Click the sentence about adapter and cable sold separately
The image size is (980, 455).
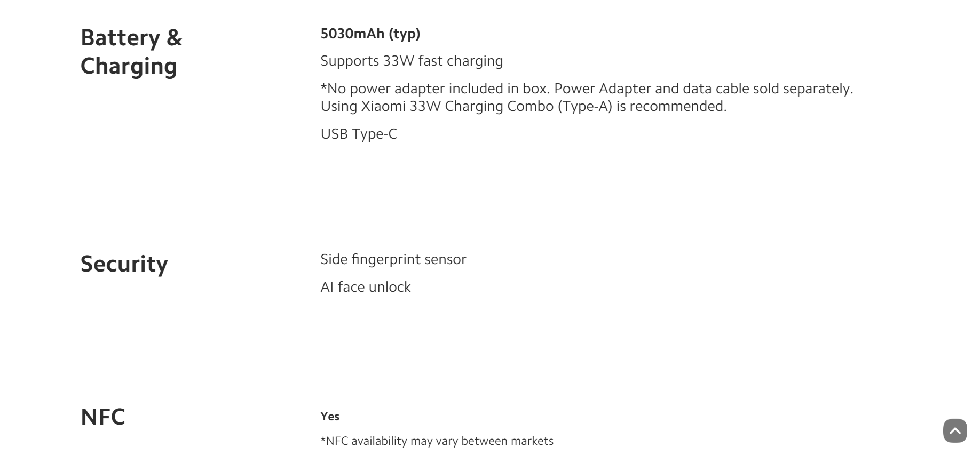click(704, 89)
